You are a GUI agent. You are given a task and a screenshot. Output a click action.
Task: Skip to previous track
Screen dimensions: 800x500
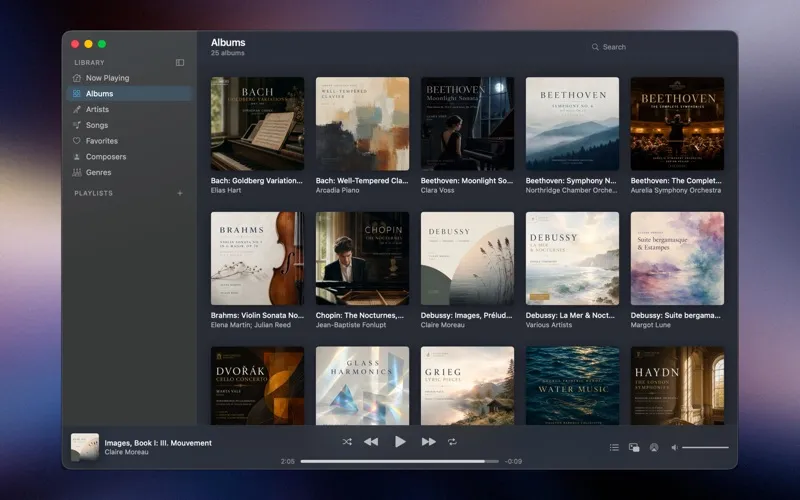tap(371, 442)
